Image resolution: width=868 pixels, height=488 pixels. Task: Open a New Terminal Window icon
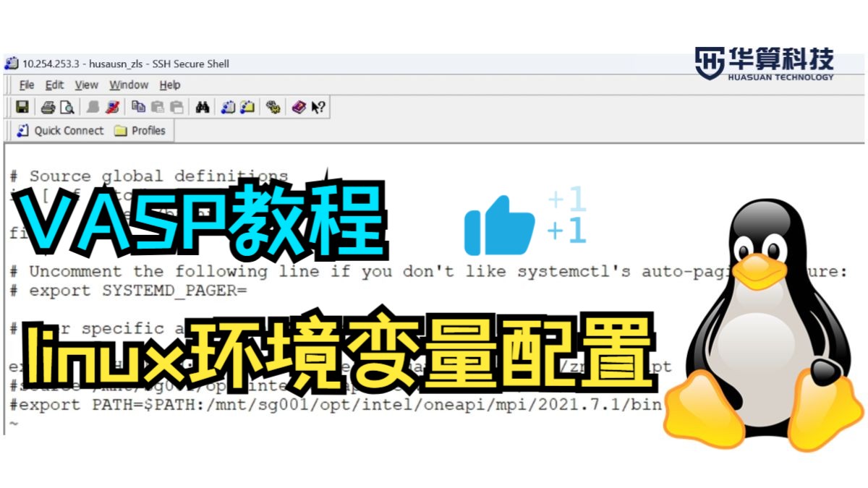[x=229, y=108]
